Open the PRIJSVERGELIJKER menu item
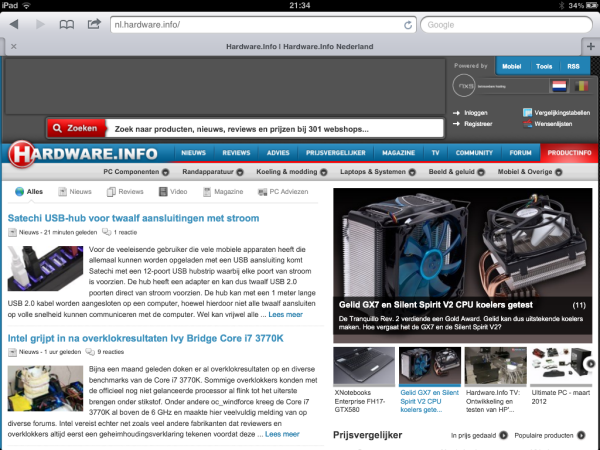 pos(336,153)
